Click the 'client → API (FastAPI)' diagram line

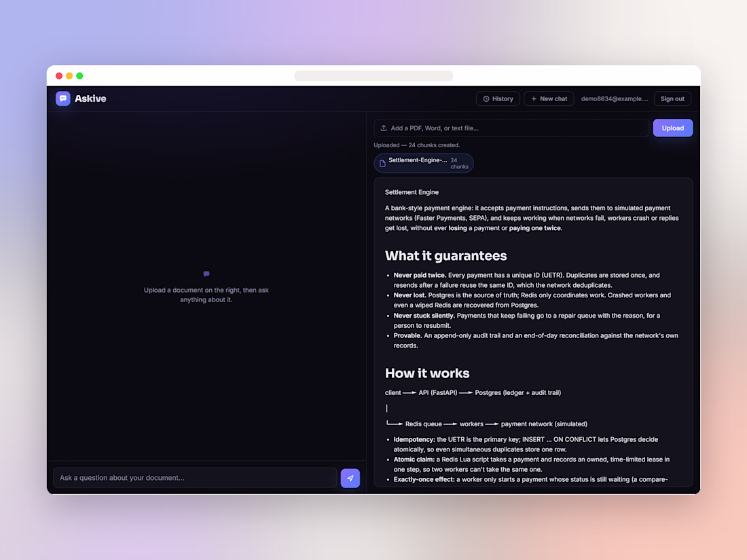point(473,393)
